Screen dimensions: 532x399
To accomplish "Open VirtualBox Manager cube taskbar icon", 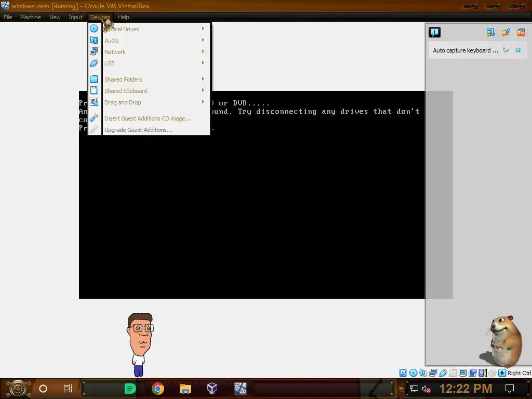I will [x=212, y=389].
